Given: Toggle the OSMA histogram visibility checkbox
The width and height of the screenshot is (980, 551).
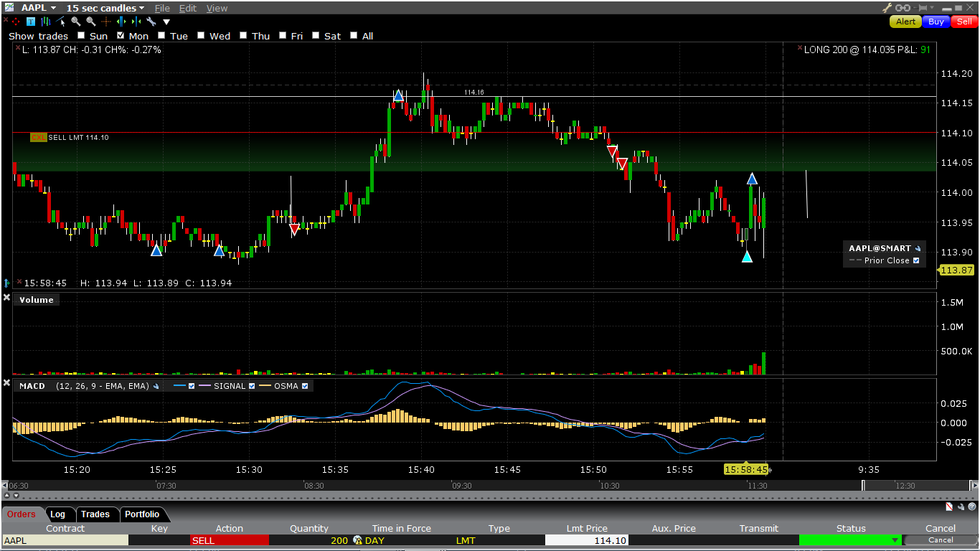Looking at the screenshot, I should [x=305, y=386].
